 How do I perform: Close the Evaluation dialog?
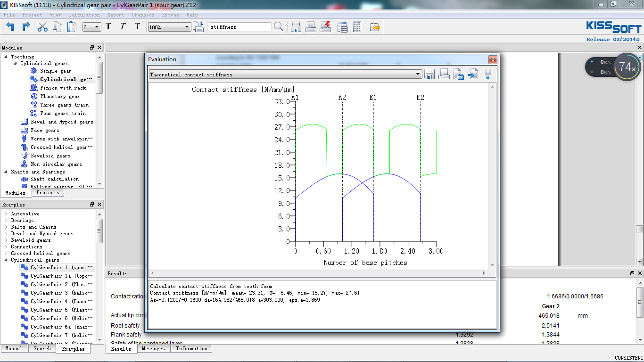[492, 59]
